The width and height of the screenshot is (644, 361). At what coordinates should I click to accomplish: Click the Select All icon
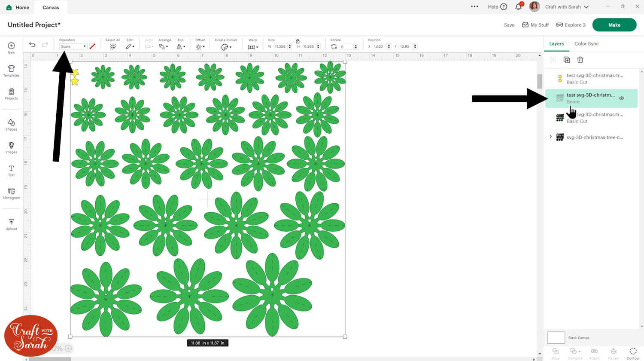click(x=112, y=46)
